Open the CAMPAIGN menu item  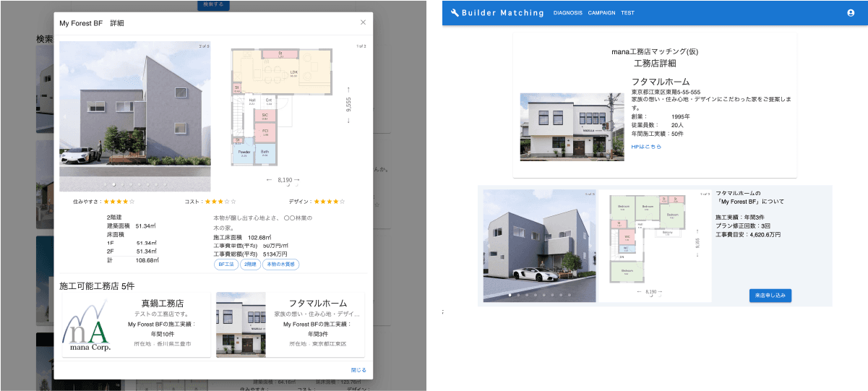(x=601, y=13)
